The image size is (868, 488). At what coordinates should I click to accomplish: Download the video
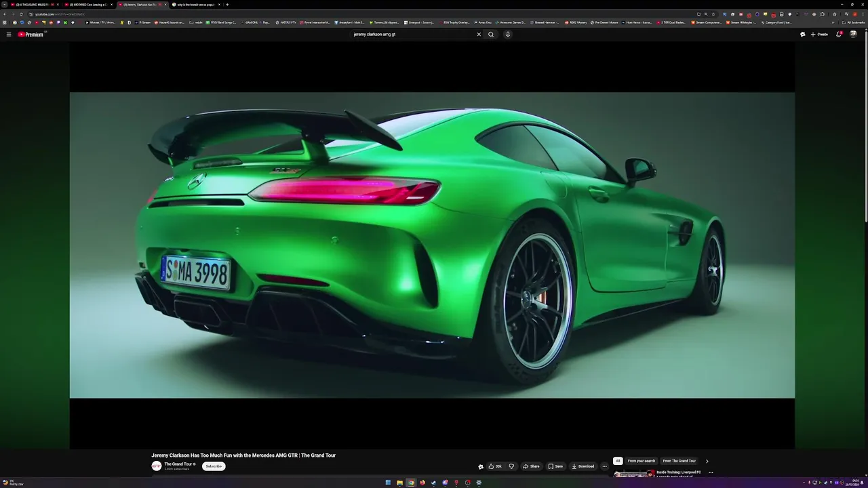(x=583, y=466)
